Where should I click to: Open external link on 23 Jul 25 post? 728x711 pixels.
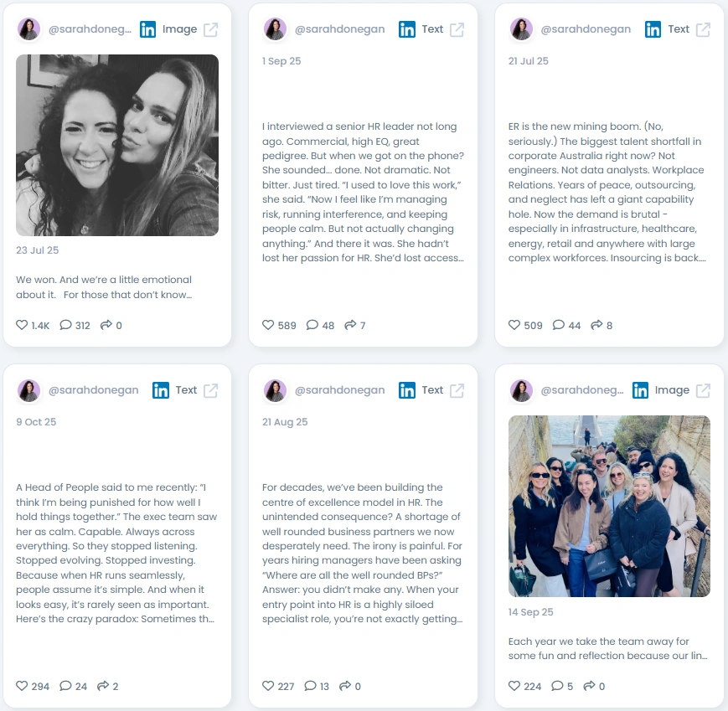click(211, 29)
